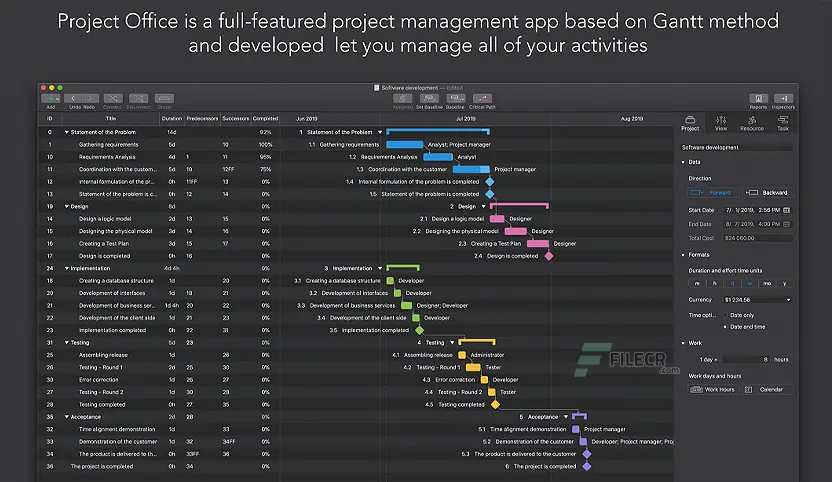
Task: Click the Calendar button
Action: point(768,389)
